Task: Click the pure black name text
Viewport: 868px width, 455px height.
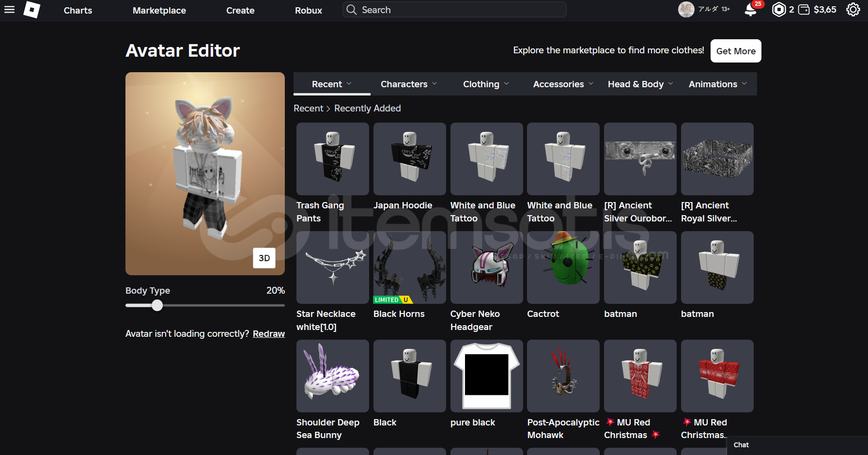Action: pyautogui.click(x=473, y=423)
